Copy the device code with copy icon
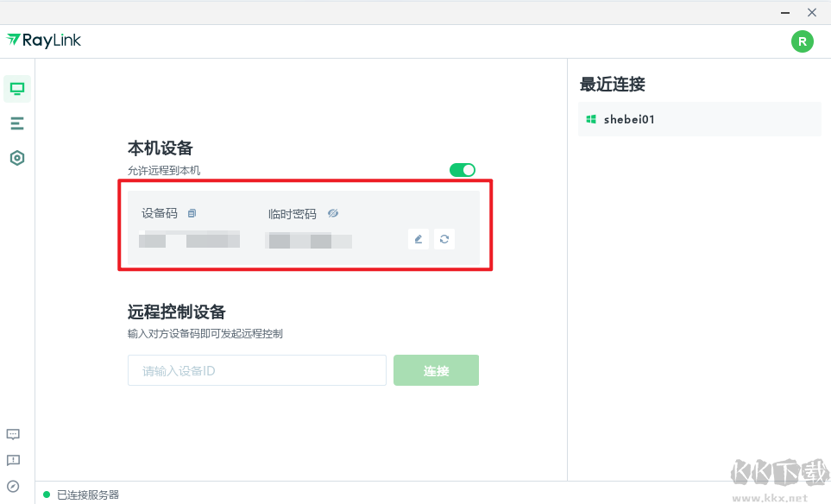 [192, 213]
